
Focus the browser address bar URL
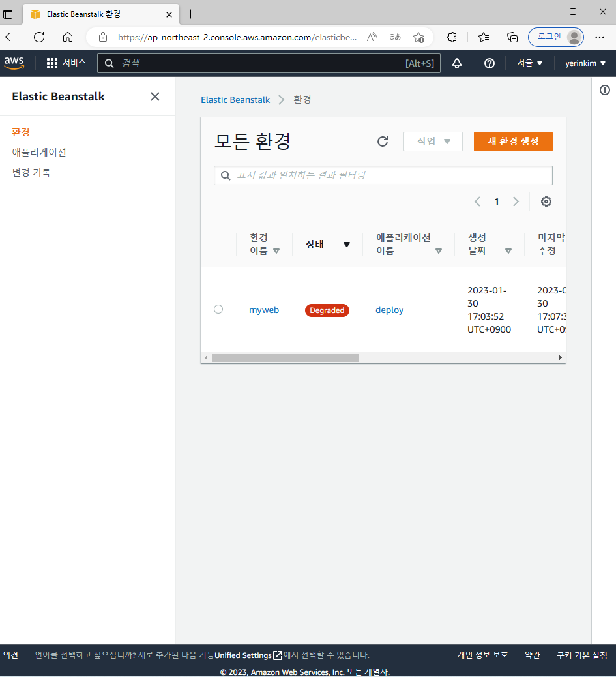point(237,38)
